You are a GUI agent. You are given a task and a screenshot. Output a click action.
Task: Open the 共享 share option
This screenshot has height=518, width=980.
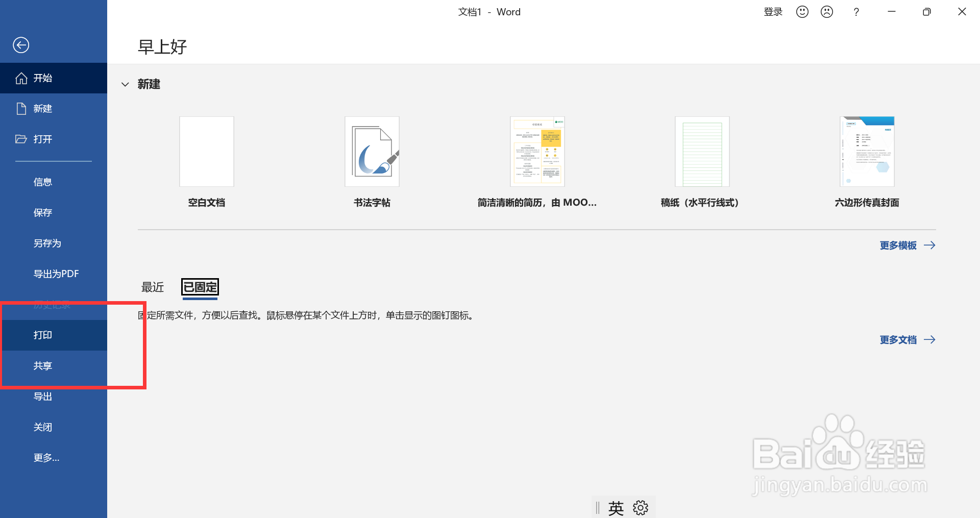(54, 366)
